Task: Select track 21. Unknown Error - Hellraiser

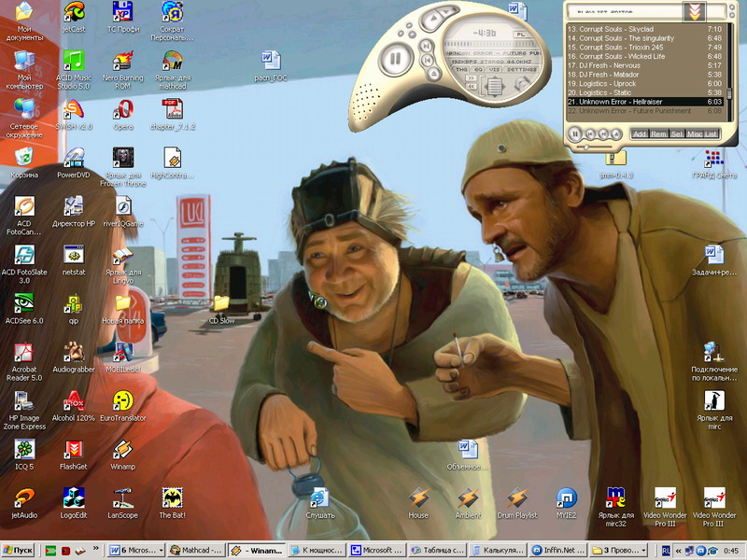Action: click(644, 102)
